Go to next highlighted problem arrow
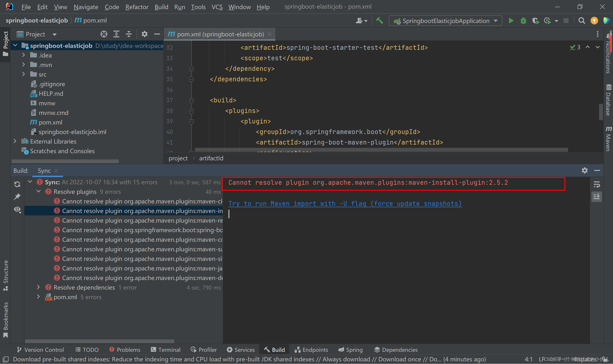The height and width of the screenshot is (364, 613). point(597,47)
